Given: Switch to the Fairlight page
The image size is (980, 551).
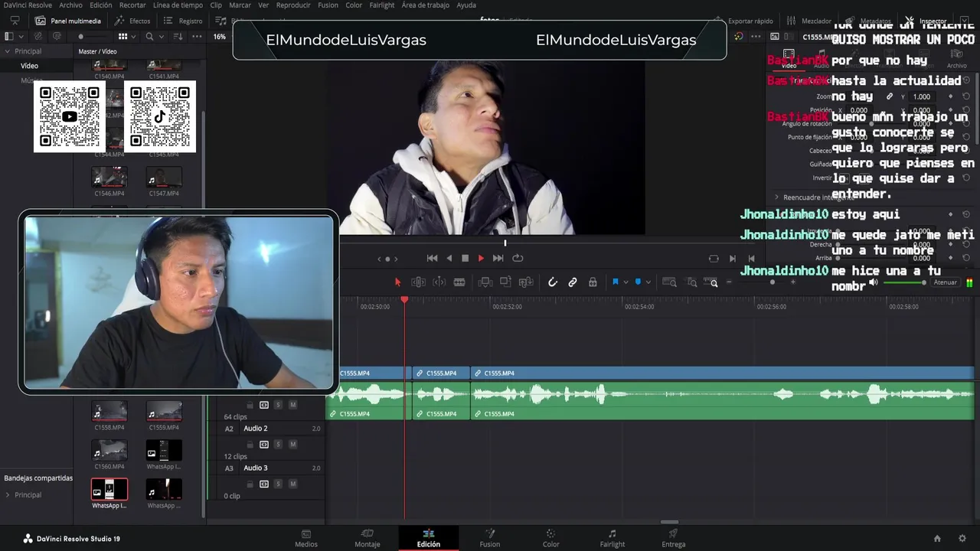Looking at the screenshot, I should click(x=612, y=539).
